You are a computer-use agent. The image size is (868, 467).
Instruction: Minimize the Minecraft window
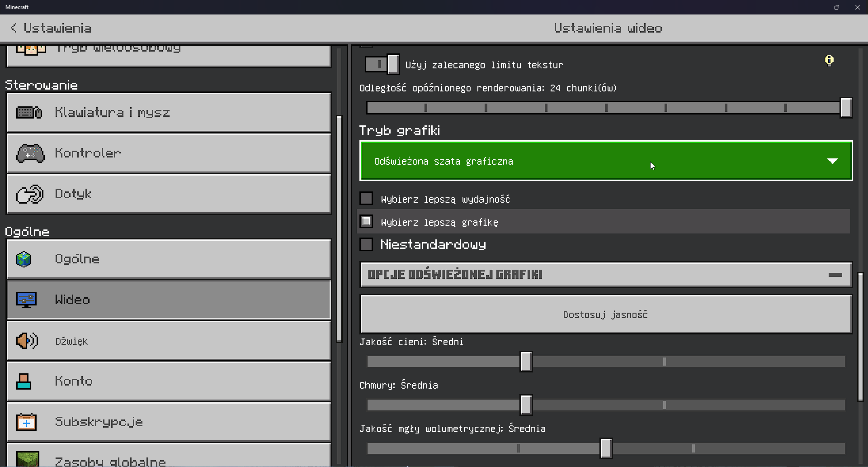point(816,7)
